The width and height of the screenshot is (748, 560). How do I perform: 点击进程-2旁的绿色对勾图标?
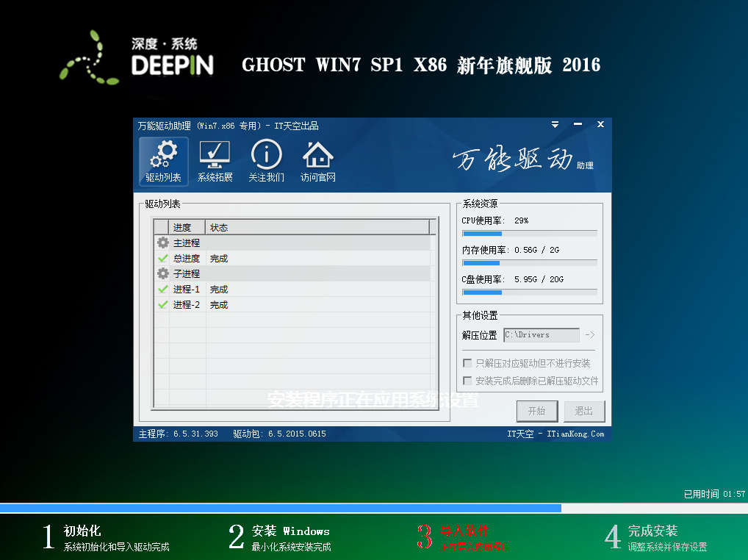162,304
